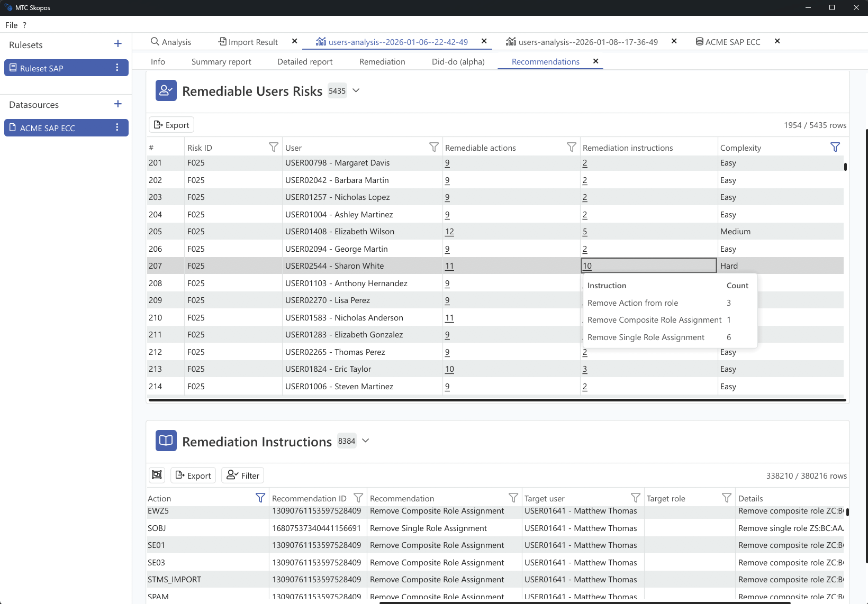Open the File menu
The image size is (868, 604).
coord(11,25)
